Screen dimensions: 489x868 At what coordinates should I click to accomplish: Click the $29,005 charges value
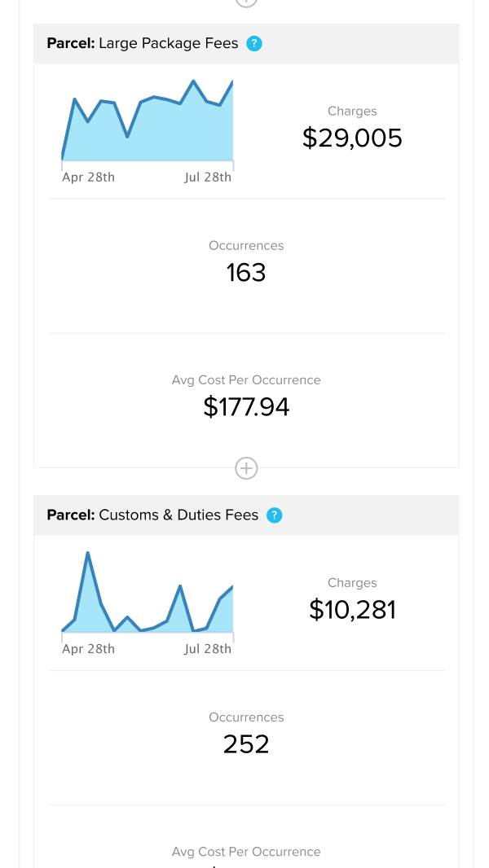pos(352,138)
